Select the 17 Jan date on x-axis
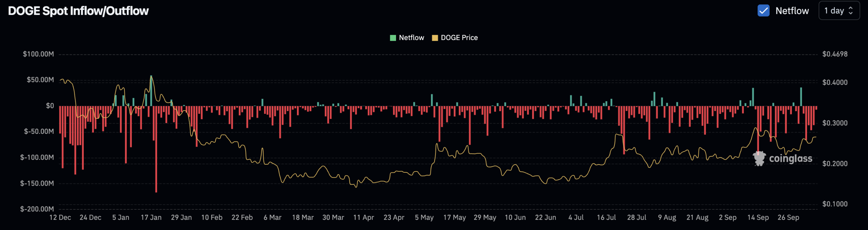868x230 pixels. [151, 217]
